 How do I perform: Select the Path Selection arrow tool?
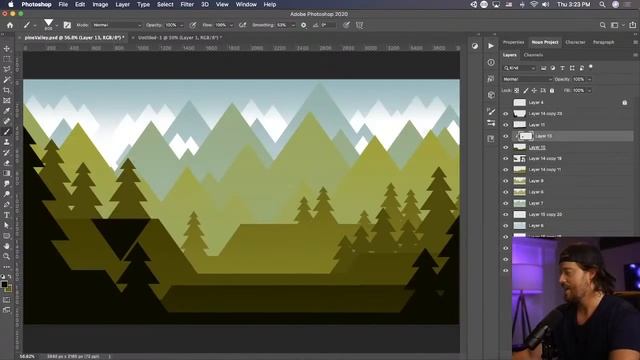pos(7,225)
